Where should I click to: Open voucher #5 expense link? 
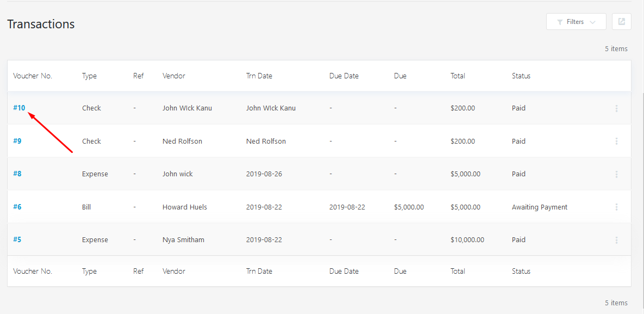(x=17, y=240)
